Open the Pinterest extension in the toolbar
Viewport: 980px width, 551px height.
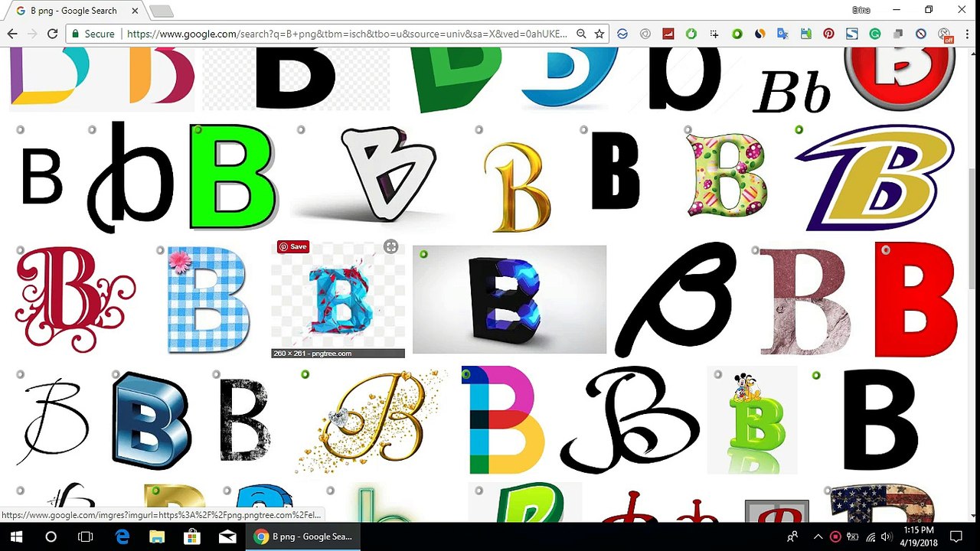point(828,34)
